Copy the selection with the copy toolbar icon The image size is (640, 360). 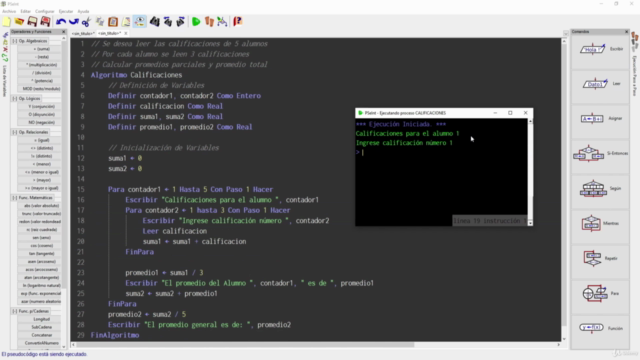pyautogui.click(x=100, y=22)
